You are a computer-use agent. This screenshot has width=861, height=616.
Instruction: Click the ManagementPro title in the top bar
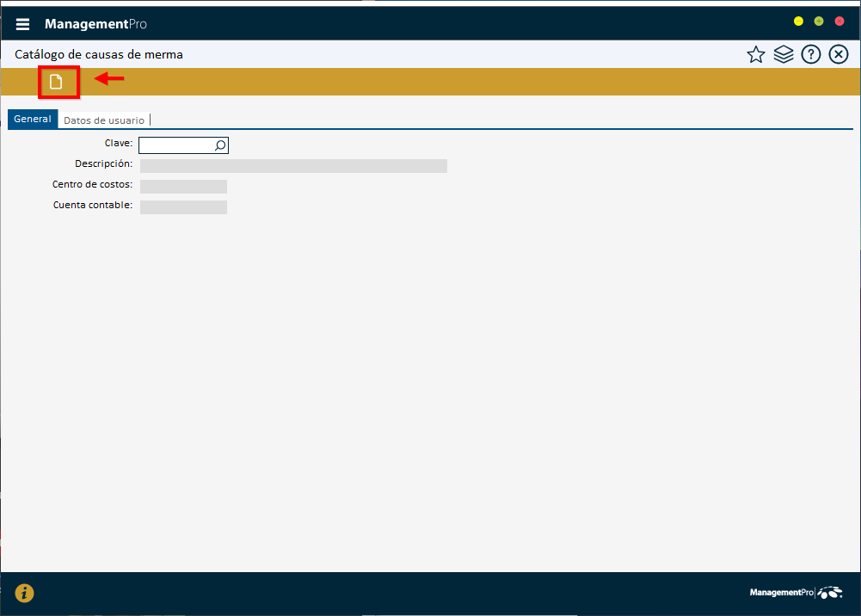pos(96,23)
